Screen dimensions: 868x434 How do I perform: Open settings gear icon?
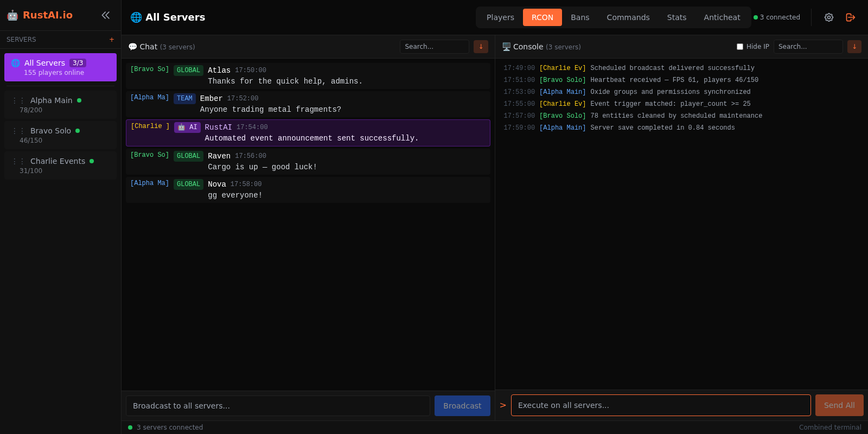click(829, 17)
